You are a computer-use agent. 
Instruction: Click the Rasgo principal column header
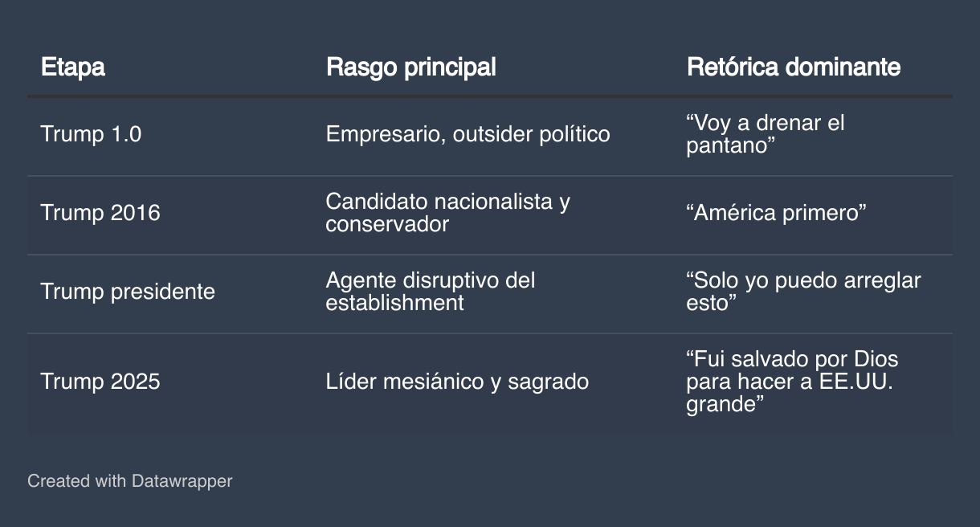click(410, 67)
